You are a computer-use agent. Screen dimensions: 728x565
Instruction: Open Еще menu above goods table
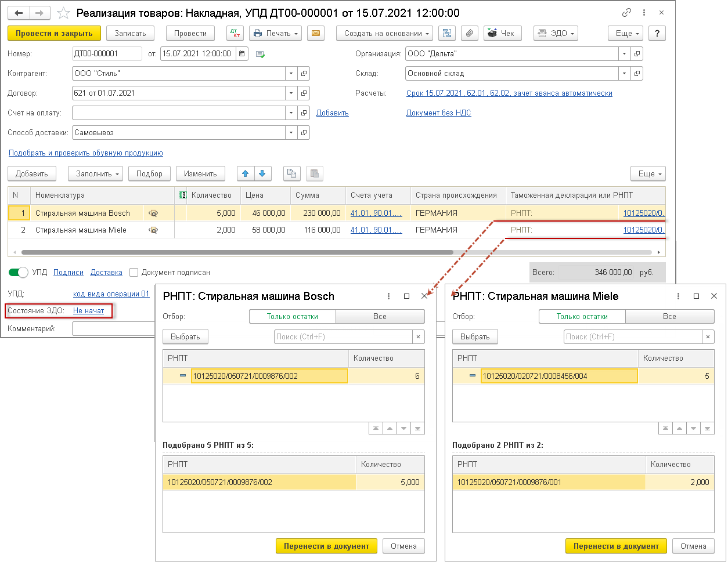648,173
